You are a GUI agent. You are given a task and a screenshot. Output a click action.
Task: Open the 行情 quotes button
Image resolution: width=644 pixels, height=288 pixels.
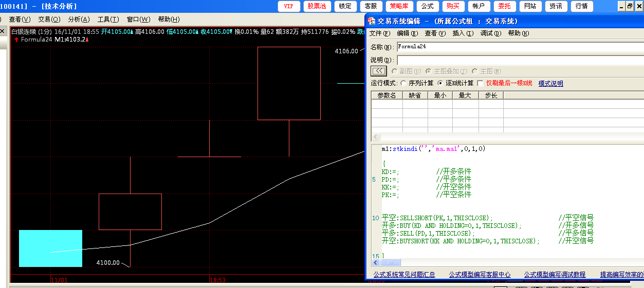point(581,6)
